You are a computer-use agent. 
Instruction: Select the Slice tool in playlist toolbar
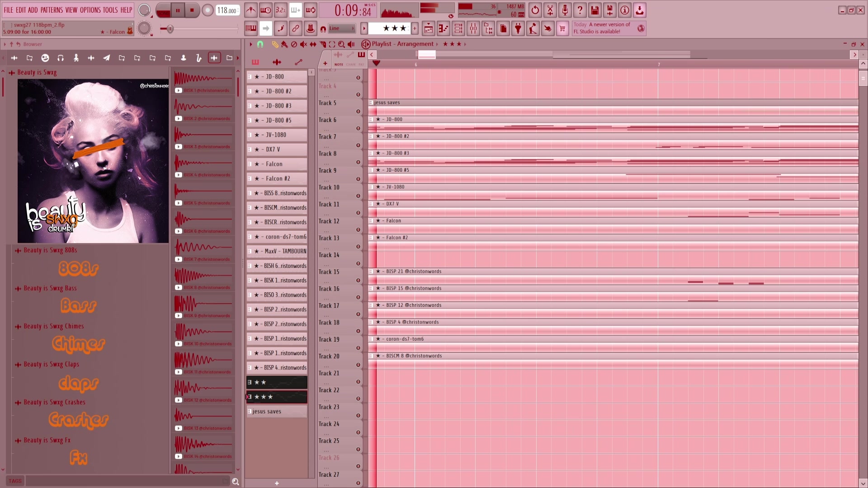[323, 44]
